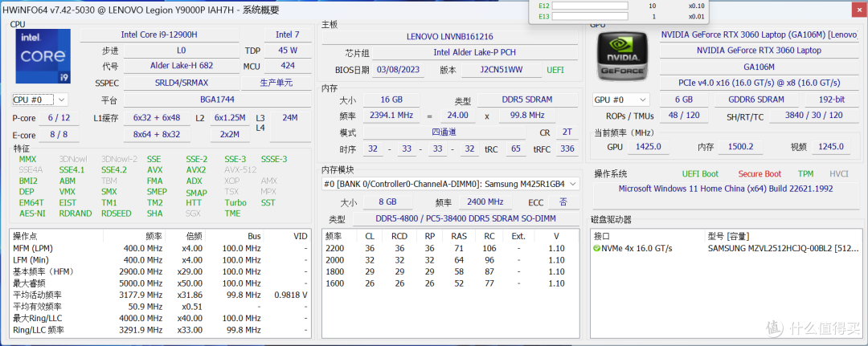The height and width of the screenshot is (346, 868).
Task: Click the module frequency 2400 MHz
Action: click(x=485, y=201)
